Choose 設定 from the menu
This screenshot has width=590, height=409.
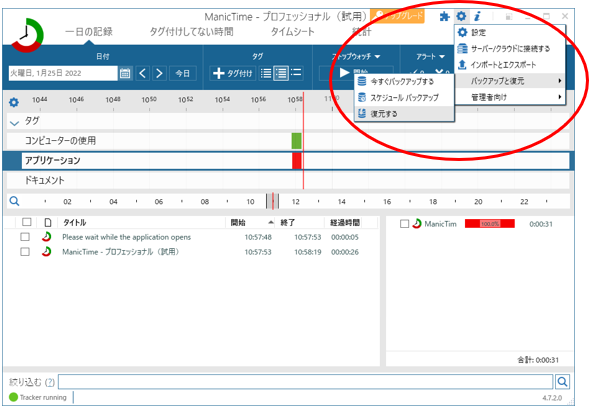coord(510,32)
